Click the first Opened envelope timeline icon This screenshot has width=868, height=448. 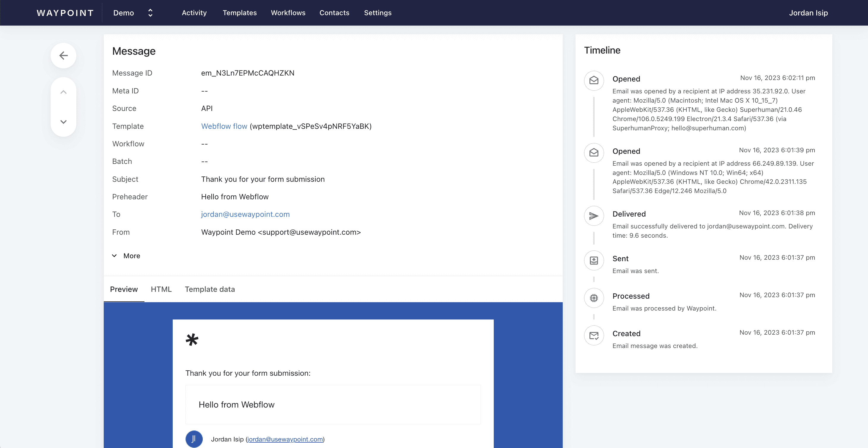point(594,81)
